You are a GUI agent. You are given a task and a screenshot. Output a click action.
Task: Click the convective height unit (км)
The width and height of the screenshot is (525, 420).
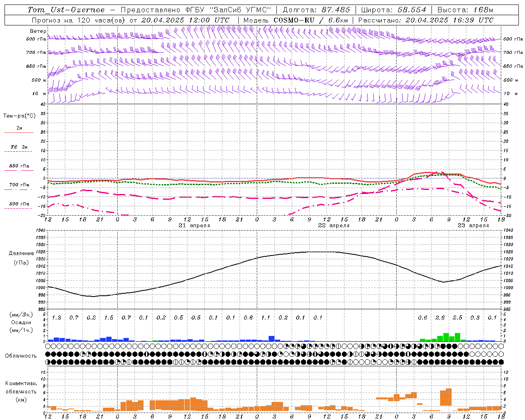click(21, 399)
